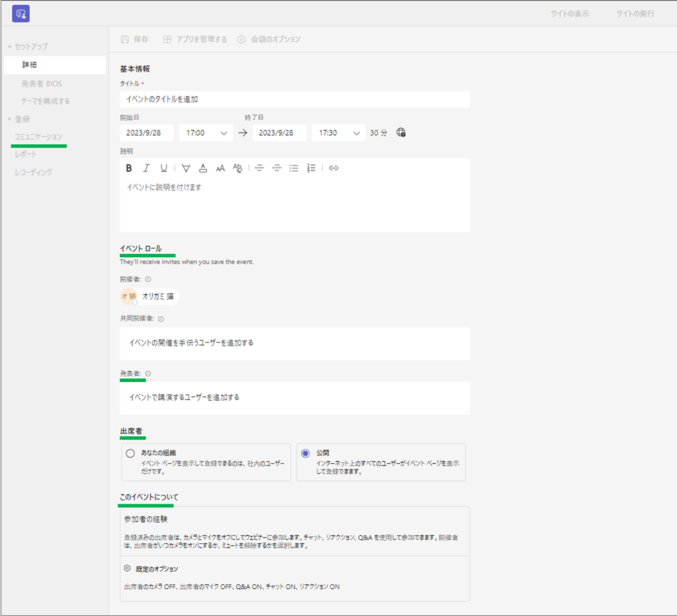Click the insert link icon
The image size is (677, 616).
coord(334,168)
